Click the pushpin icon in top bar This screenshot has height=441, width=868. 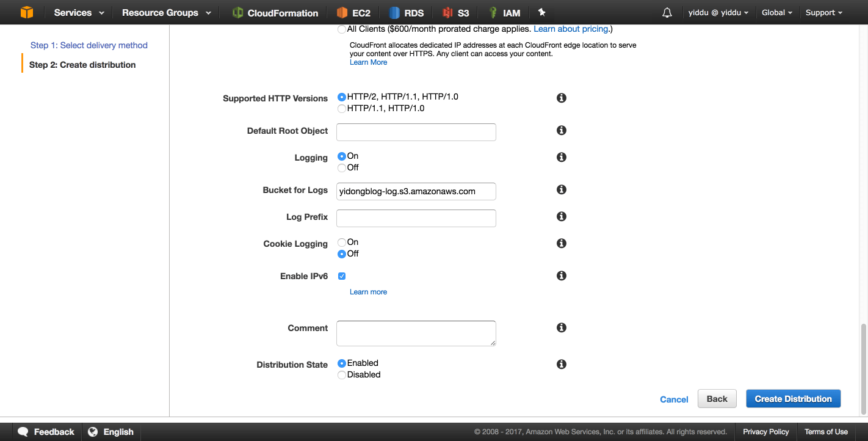[x=541, y=12]
